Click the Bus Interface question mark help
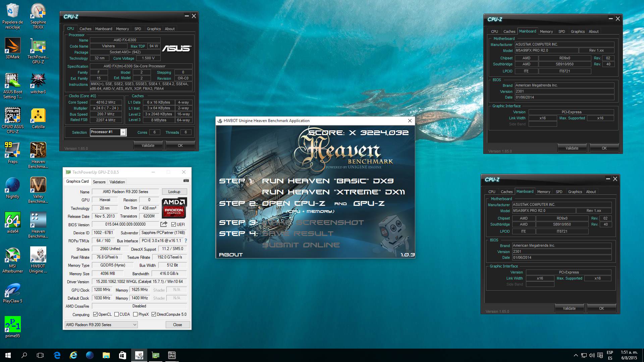This screenshot has width=644, height=362. point(185,241)
